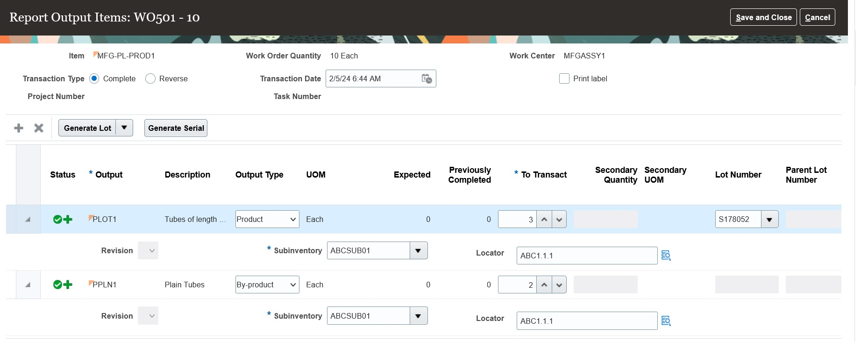Click the Status column header
The width and height of the screenshot is (868, 342).
tap(63, 175)
